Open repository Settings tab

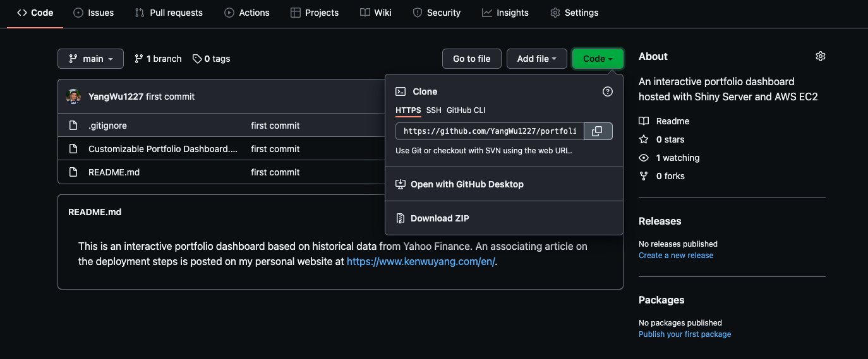pyautogui.click(x=574, y=13)
